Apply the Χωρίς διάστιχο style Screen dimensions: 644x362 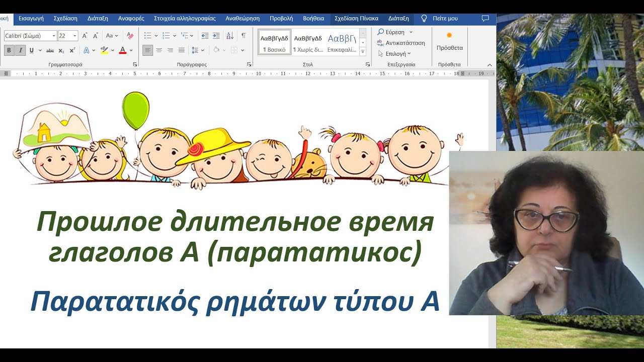pyautogui.click(x=308, y=42)
